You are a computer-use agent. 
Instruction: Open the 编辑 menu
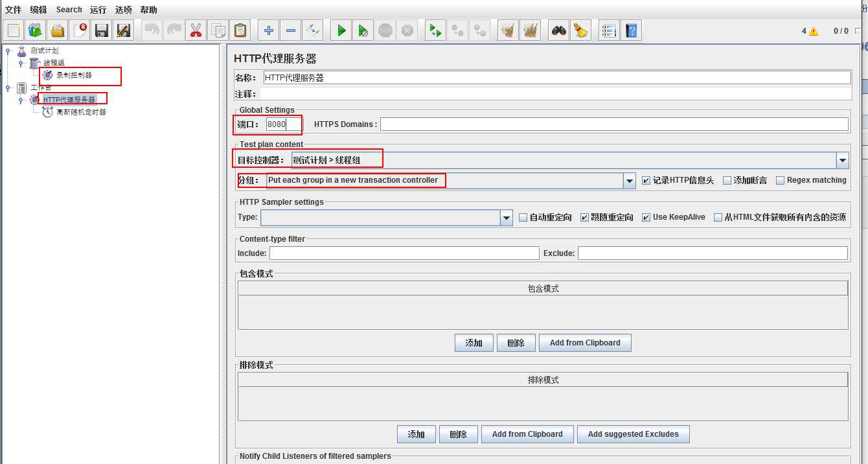point(39,10)
